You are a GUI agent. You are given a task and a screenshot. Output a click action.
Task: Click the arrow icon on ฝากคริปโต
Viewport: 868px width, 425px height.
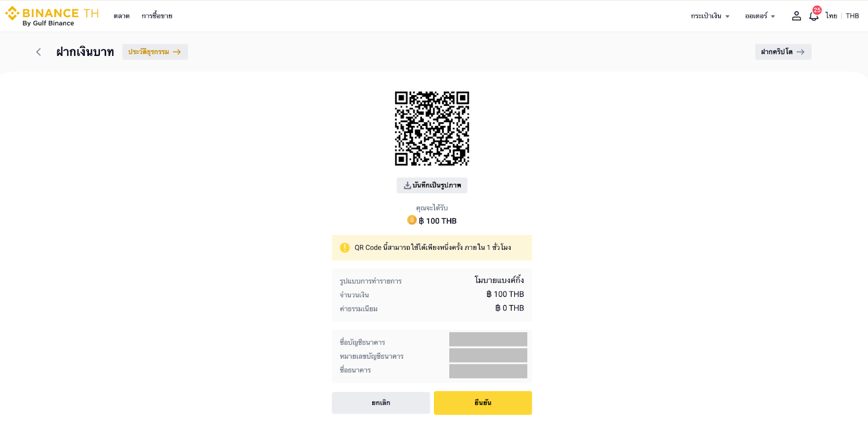point(800,52)
